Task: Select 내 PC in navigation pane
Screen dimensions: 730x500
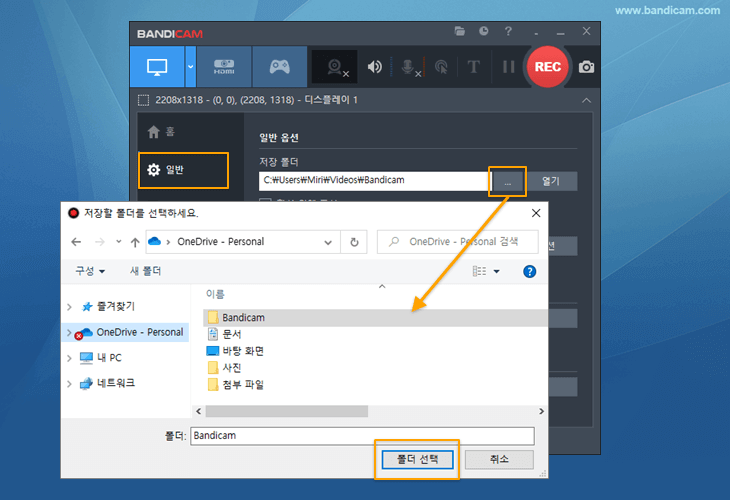Action: point(109,358)
